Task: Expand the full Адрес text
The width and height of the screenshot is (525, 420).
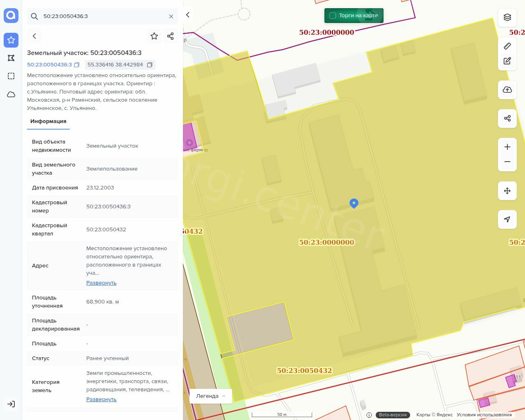Action: (x=101, y=283)
